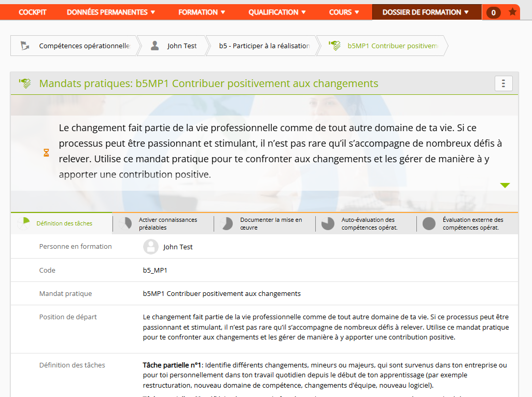The width and height of the screenshot is (532, 397).
Task: Open the Dossier de formation menu
Action: click(x=425, y=12)
